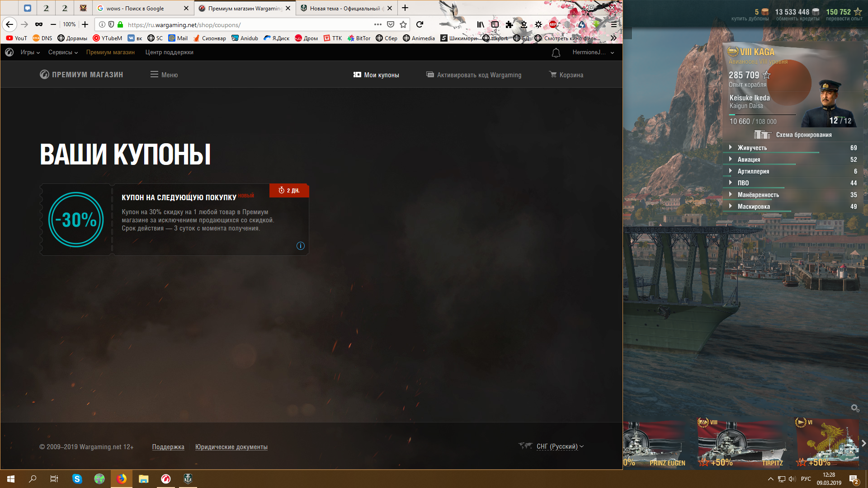Show more bookmarks via double chevron
This screenshot has height=488, width=868.
613,38
